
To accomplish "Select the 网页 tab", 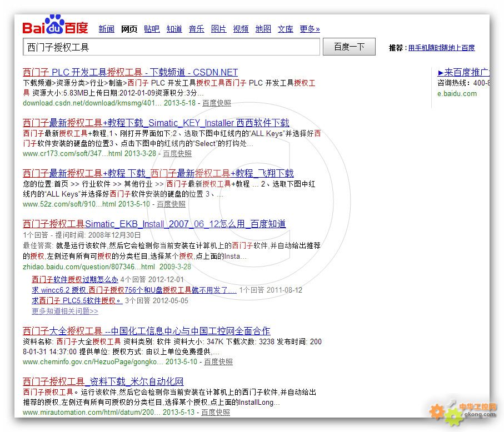I will [129, 29].
